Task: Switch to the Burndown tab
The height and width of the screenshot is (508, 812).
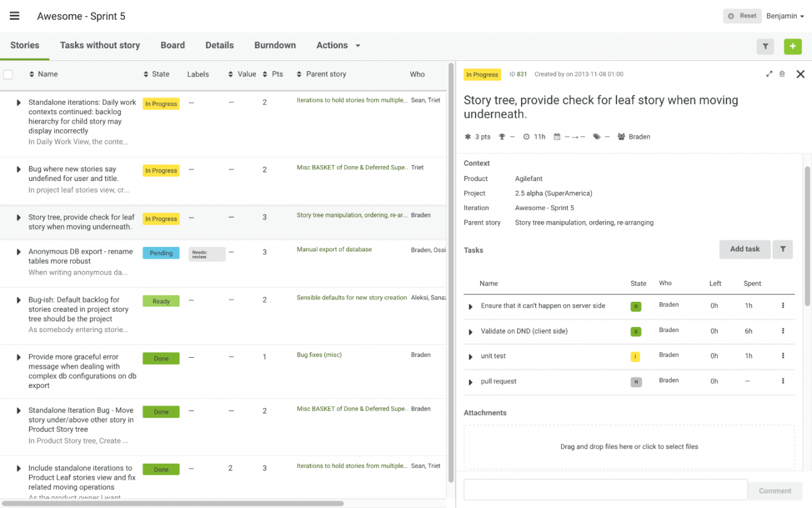Action: click(275, 45)
